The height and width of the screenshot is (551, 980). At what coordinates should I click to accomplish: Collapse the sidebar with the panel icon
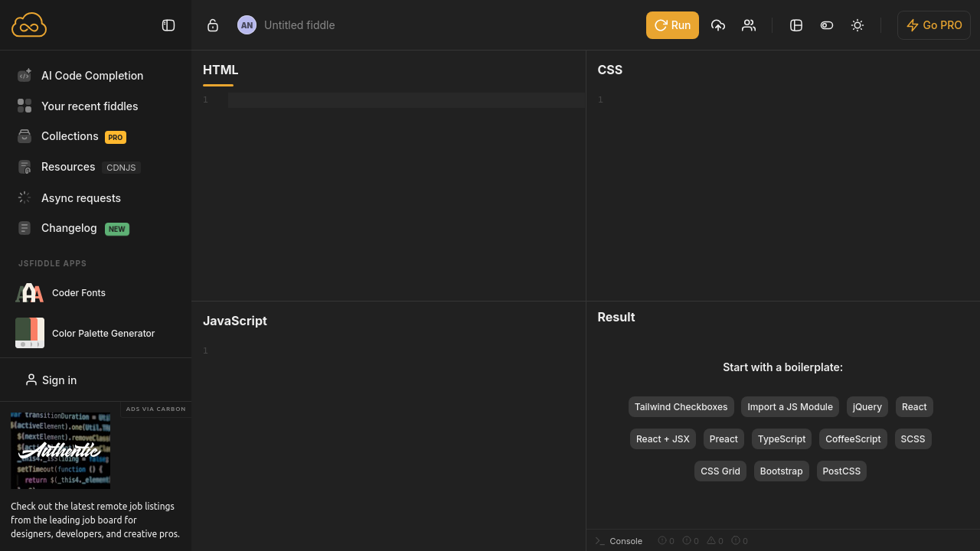tap(168, 25)
